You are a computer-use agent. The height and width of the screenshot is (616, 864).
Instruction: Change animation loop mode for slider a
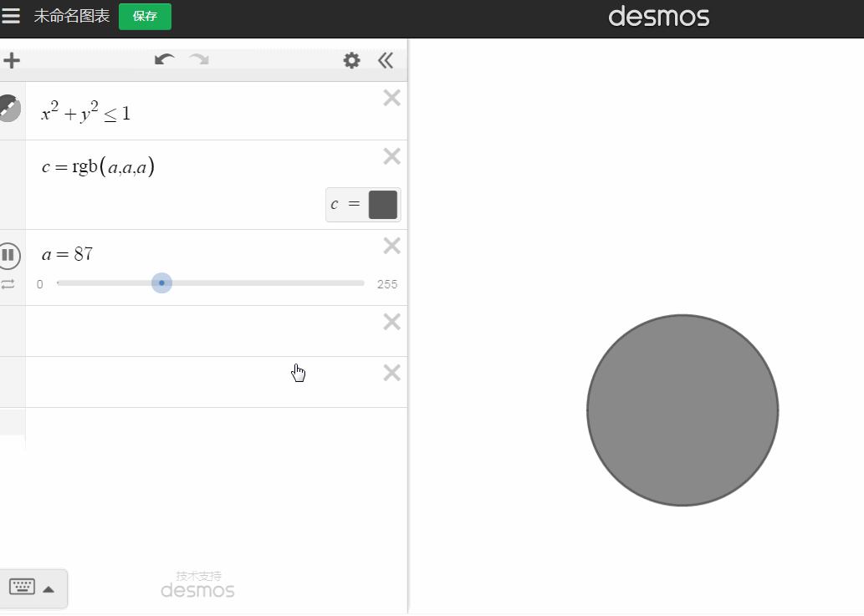coord(8,284)
